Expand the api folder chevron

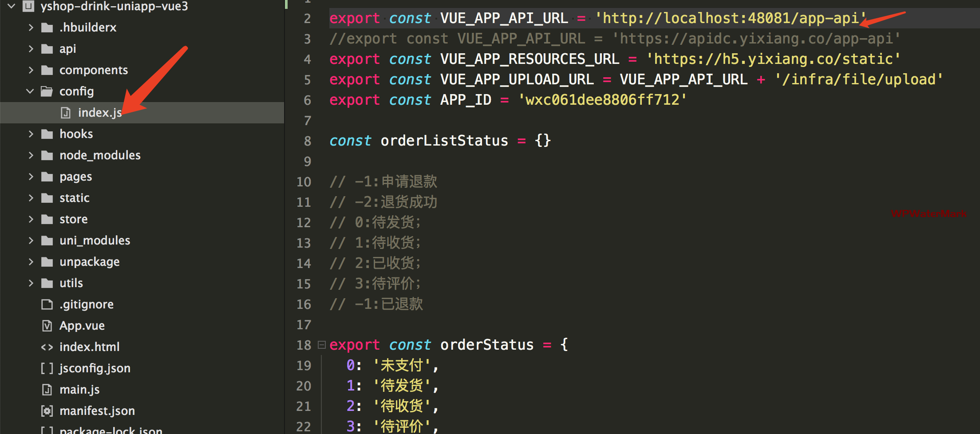(x=31, y=49)
